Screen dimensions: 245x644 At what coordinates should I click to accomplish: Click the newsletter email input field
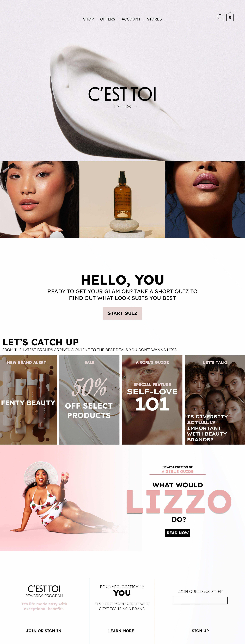[200, 600]
